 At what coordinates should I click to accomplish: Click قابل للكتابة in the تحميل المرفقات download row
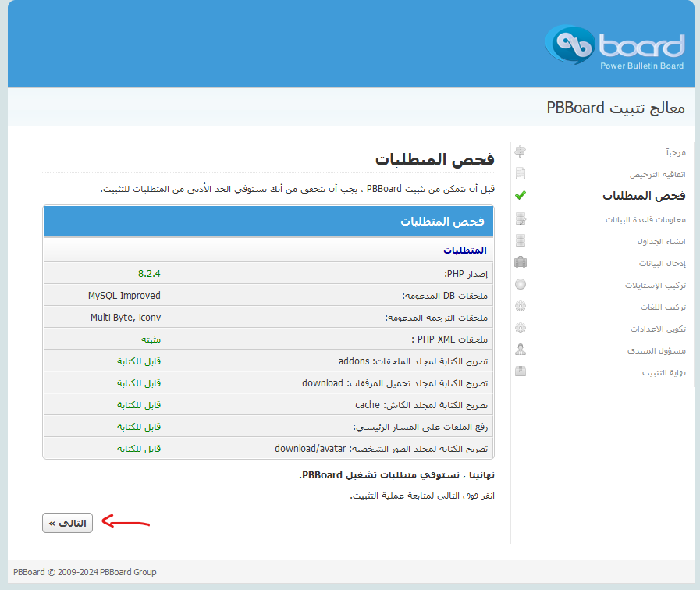click(139, 383)
